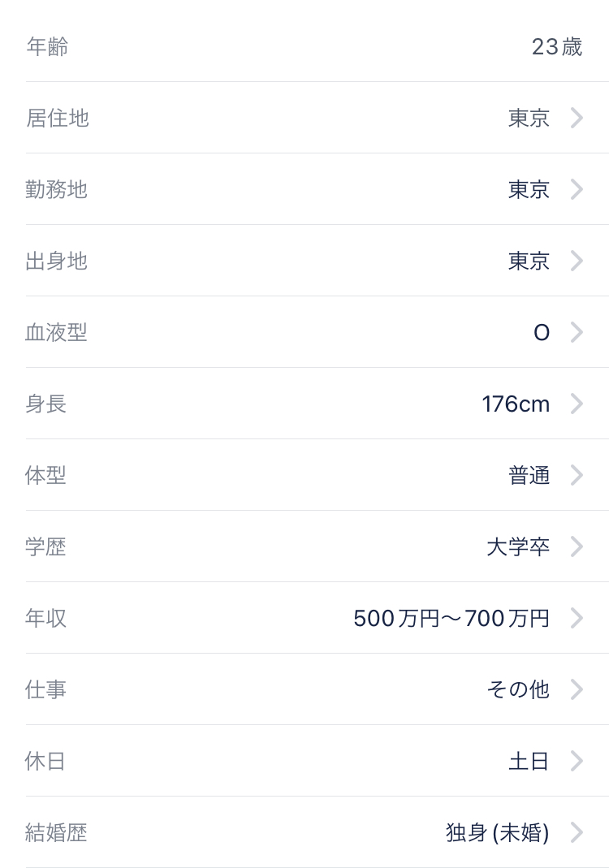609x868 pixels.
Task: Click the 結婚歴 row chevron
Action: click(x=577, y=833)
